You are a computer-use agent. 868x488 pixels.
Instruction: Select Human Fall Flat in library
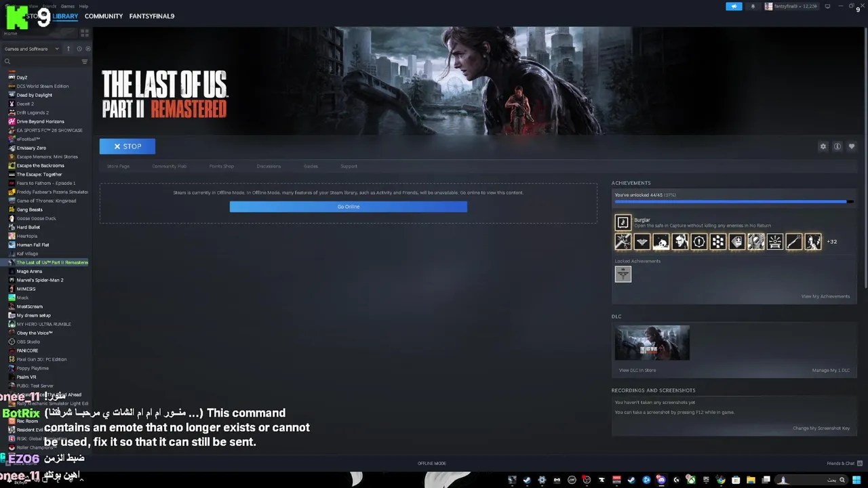tap(33, 245)
